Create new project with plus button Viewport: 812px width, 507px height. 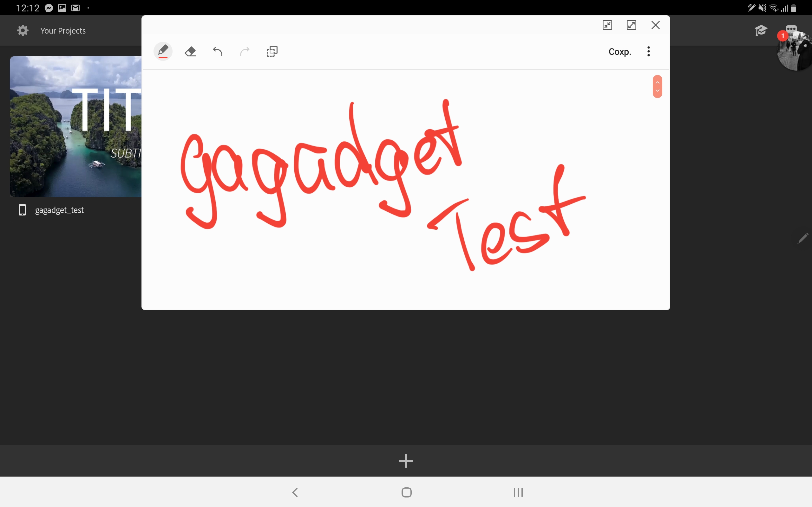[406, 460]
